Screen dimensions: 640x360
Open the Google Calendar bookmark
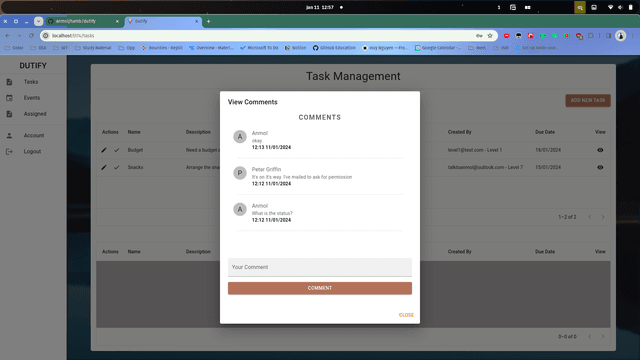438,48
